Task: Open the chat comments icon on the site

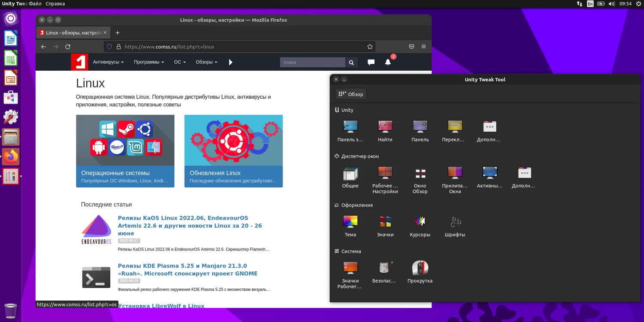Action: click(x=371, y=62)
